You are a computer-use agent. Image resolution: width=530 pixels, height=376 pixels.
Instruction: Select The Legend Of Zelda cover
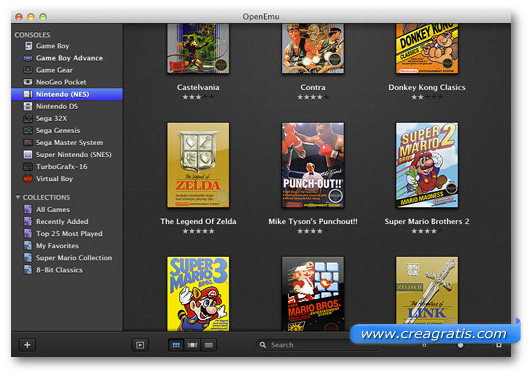pos(198,165)
